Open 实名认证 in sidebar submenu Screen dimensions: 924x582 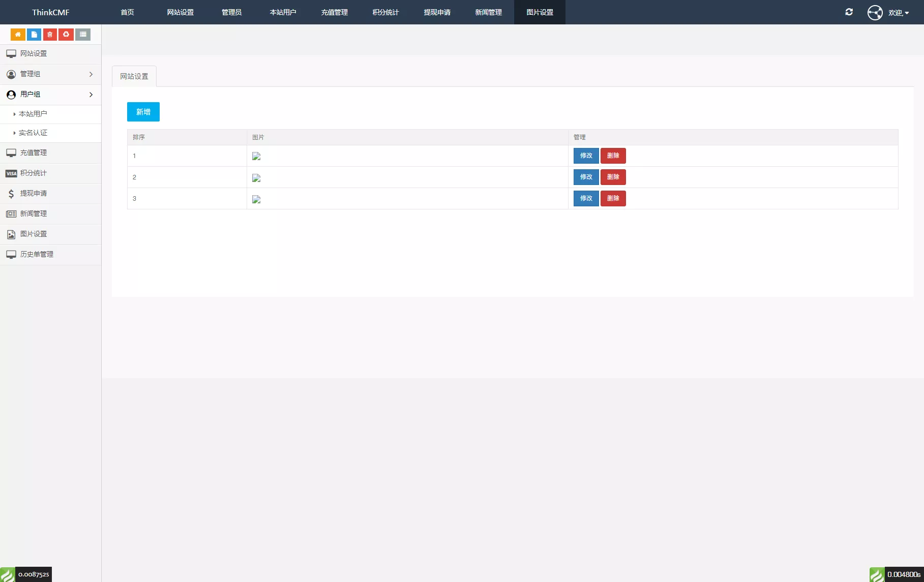33,133
